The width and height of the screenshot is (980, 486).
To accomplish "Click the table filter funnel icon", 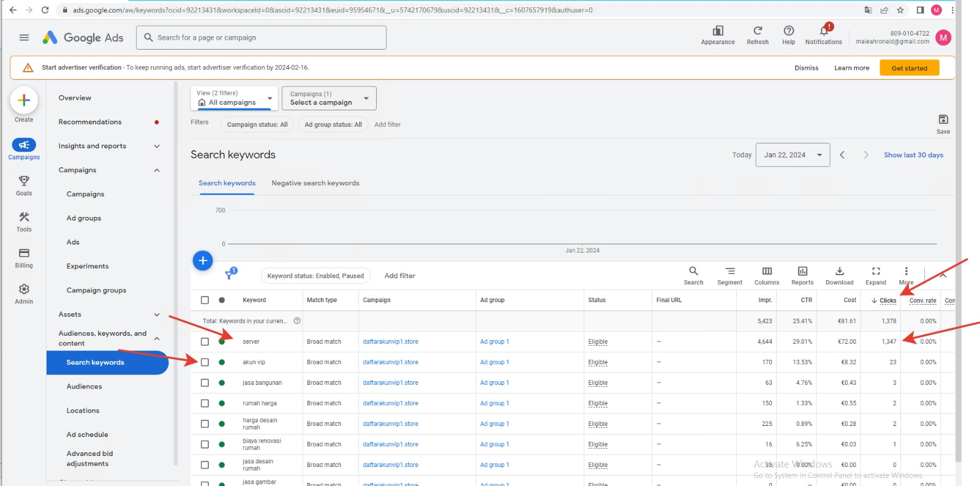I will (x=230, y=275).
